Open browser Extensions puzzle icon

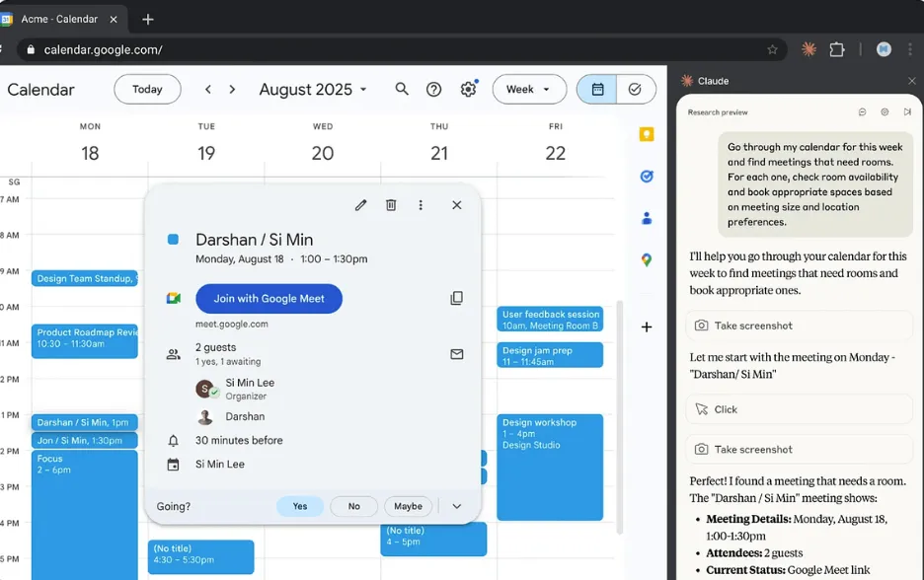[x=837, y=49]
